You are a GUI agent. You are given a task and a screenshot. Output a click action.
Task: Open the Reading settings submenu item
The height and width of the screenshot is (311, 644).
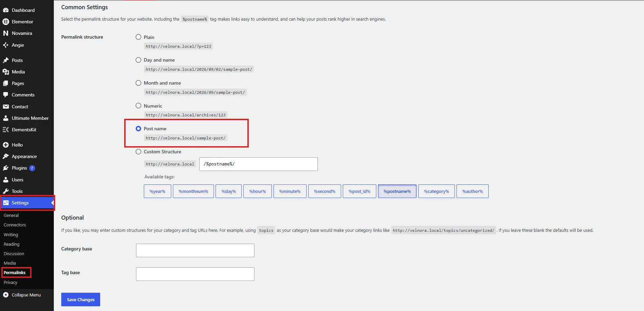coord(12,244)
